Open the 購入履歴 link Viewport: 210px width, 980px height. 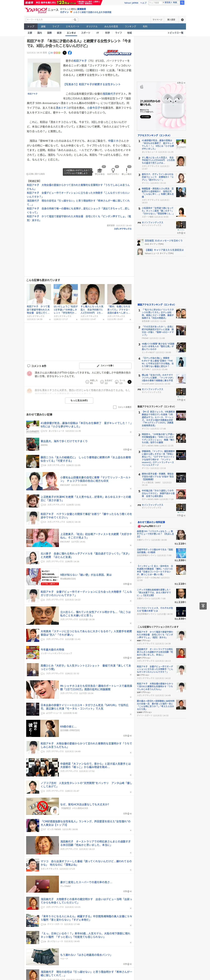click(171, 19)
